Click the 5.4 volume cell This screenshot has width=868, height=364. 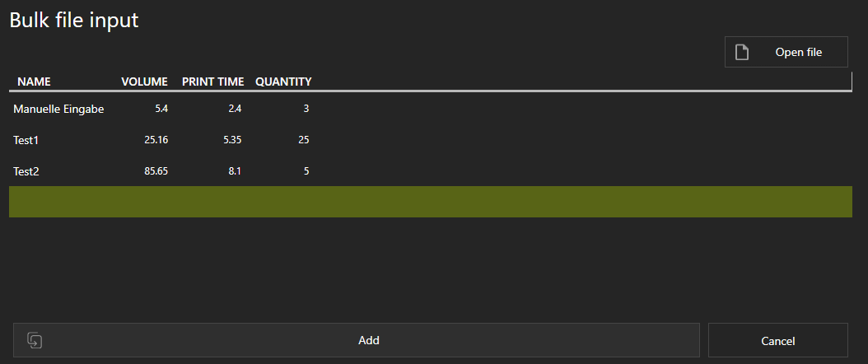click(x=161, y=109)
